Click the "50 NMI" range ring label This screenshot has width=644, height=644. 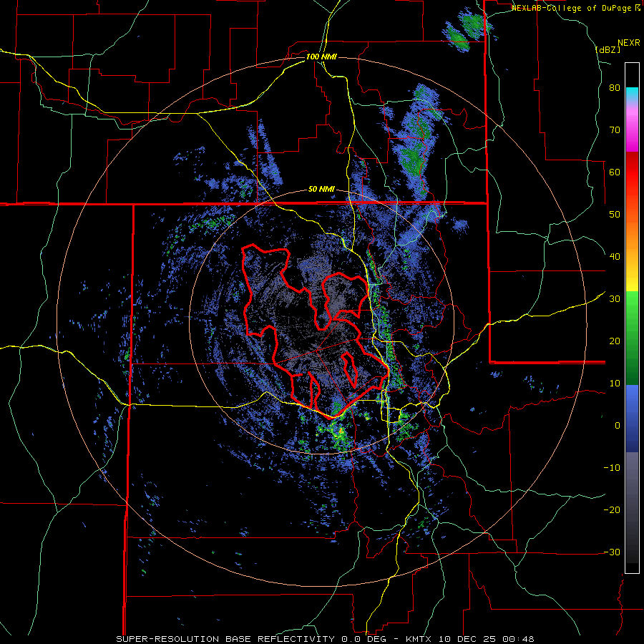click(321, 190)
